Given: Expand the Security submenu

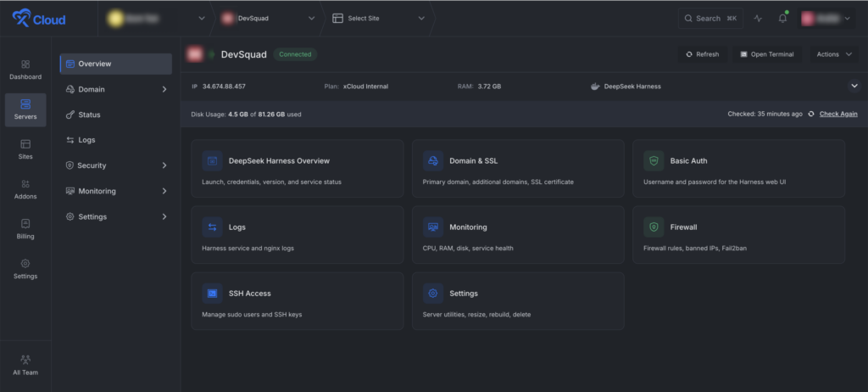Looking at the screenshot, I should [x=164, y=165].
